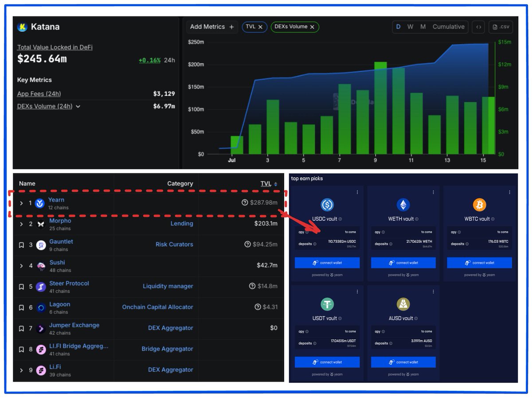This screenshot has width=532, height=398.
Task: Click the WBTC Bitcoin coin icon
Action: click(x=480, y=205)
